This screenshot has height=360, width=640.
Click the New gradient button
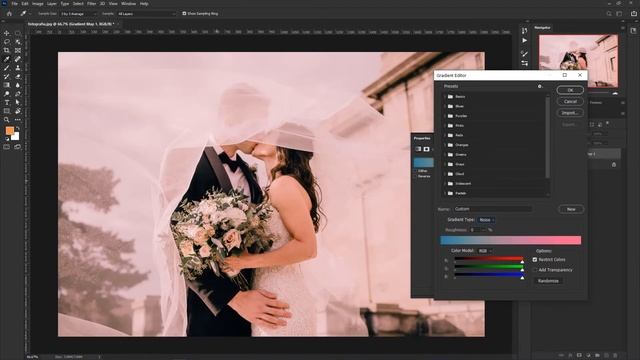click(x=571, y=209)
